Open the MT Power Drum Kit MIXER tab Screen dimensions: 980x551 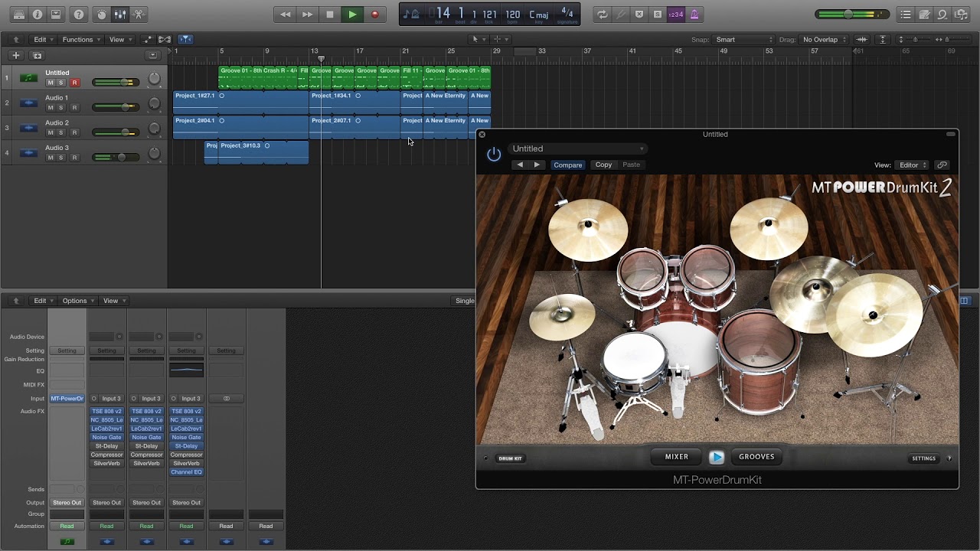click(x=677, y=457)
